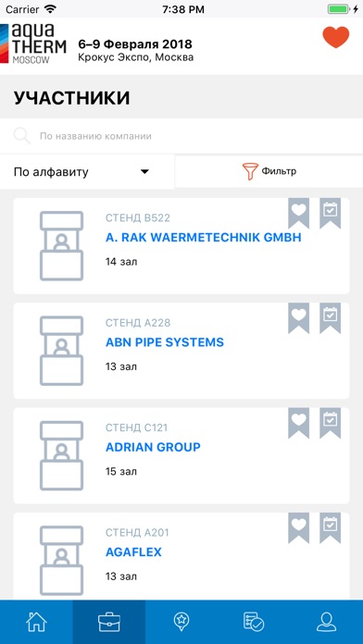Tap 'Крокус Экспо, Москва' venue text

point(136,57)
